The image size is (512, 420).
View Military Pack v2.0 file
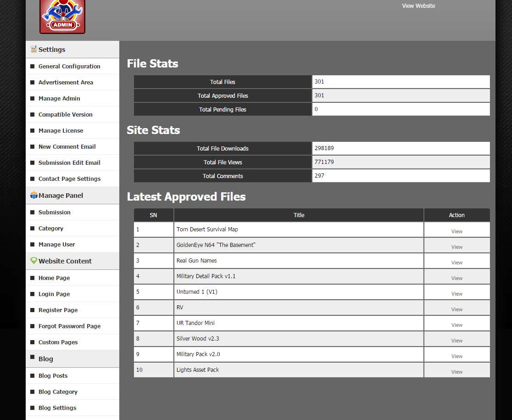pyautogui.click(x=456, y=356)
